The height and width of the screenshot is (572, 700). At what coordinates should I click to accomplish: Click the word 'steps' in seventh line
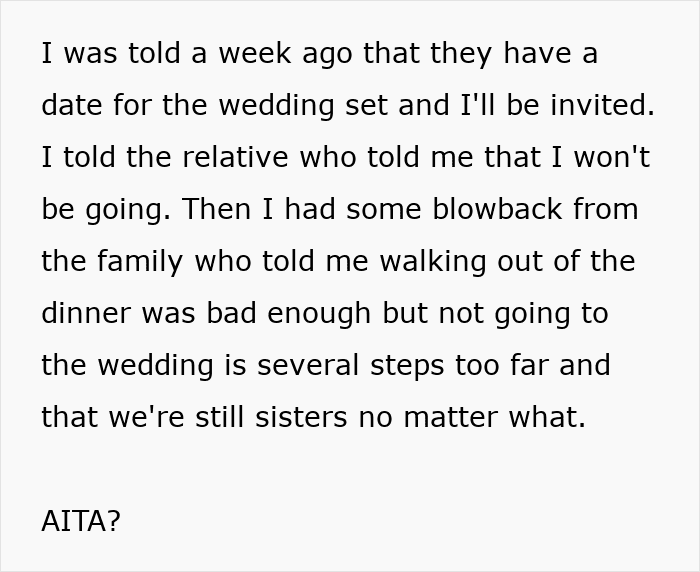[407, 366]
